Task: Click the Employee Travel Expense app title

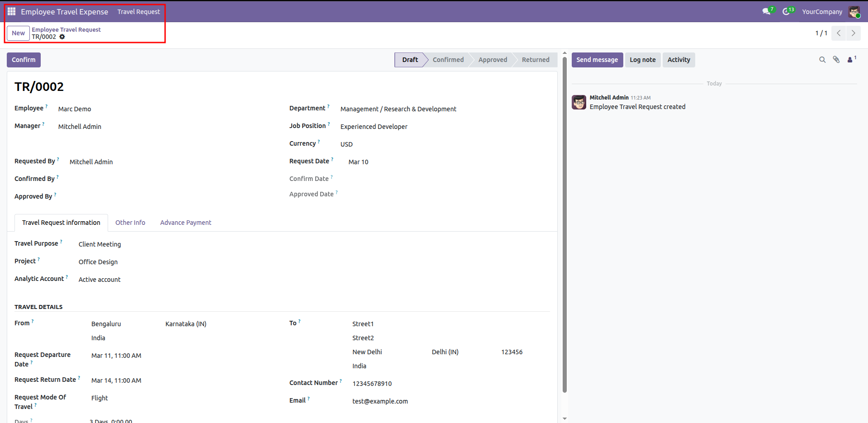Action: 64,12
